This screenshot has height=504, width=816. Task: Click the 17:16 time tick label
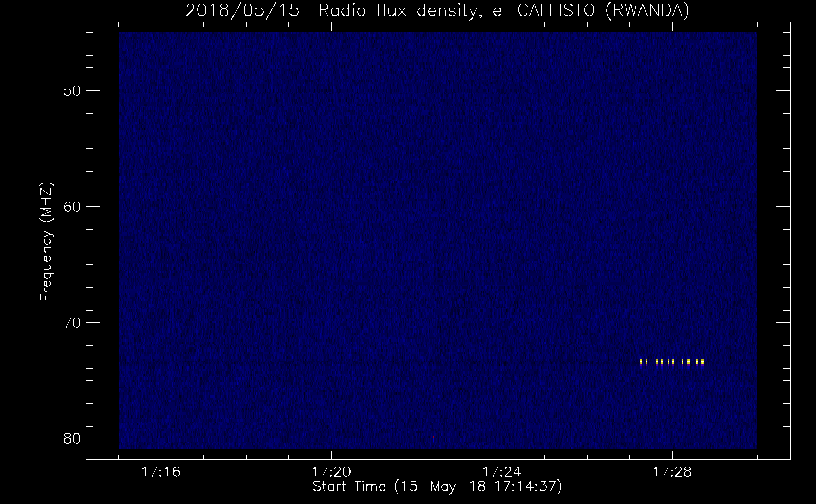coord(161,472)
